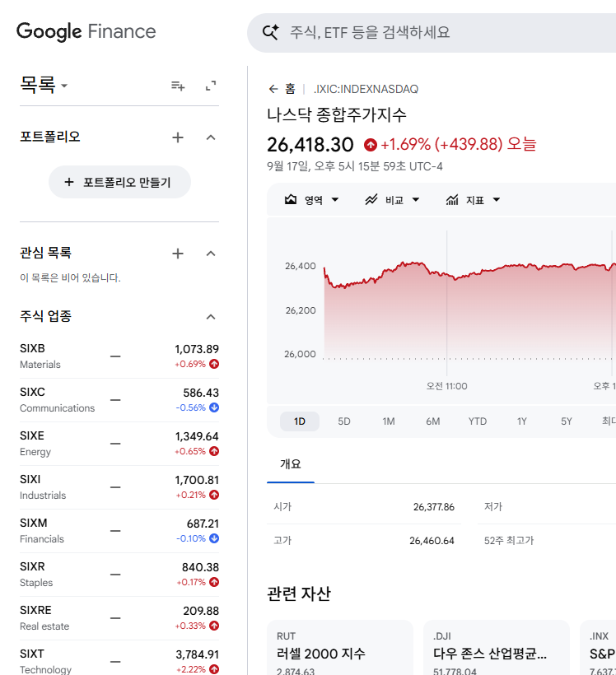
Task: Click the SIXRE up-arrow change icon
Action: coord(214,626)
